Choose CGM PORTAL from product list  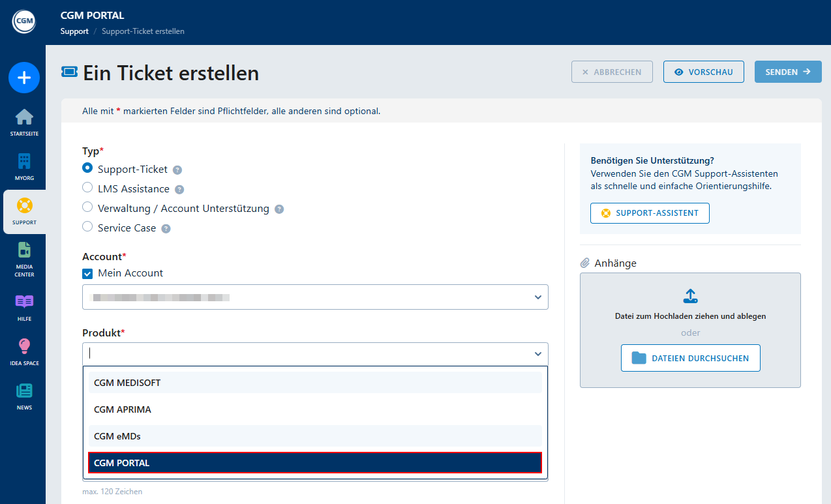(x=315, y=463)
